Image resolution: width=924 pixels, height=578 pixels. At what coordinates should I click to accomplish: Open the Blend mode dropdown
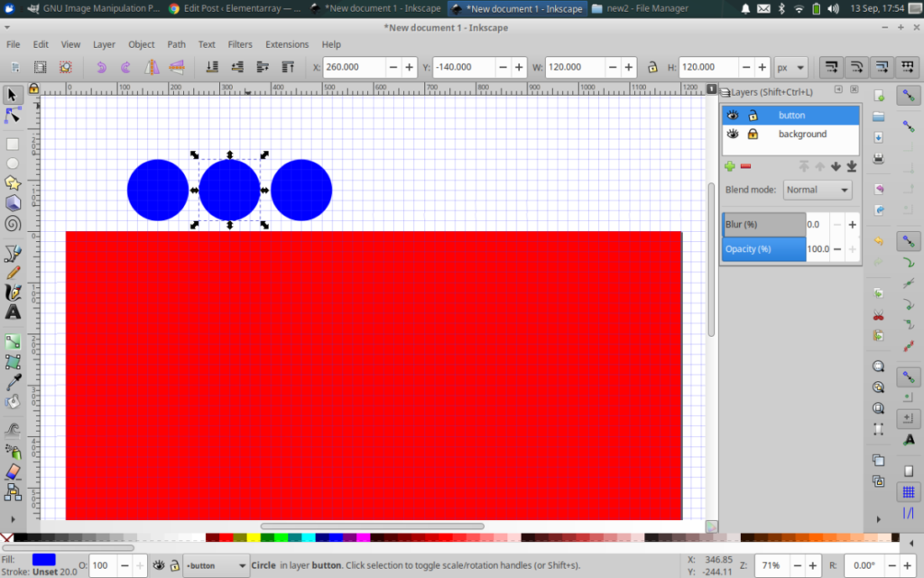click(x=817, y=190)
